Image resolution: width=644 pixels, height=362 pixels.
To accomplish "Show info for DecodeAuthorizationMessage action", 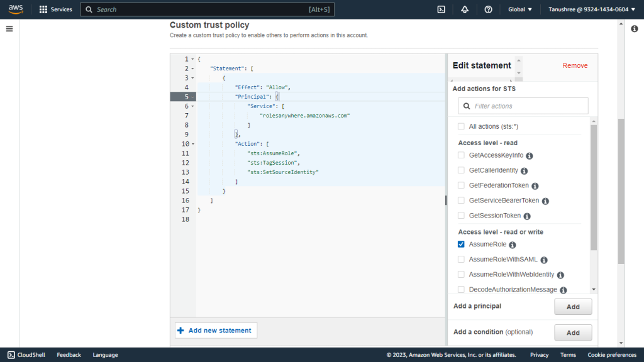I will (x=563, y=290).
